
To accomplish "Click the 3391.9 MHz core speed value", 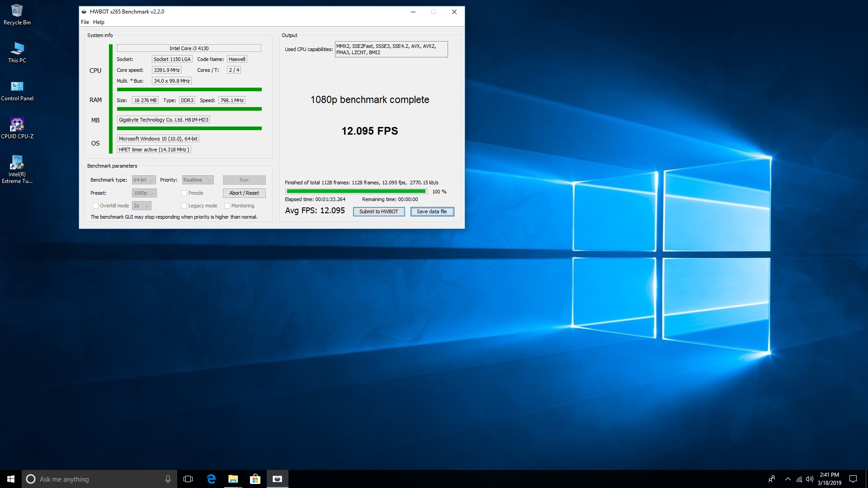I will click(x=167, y=70).
